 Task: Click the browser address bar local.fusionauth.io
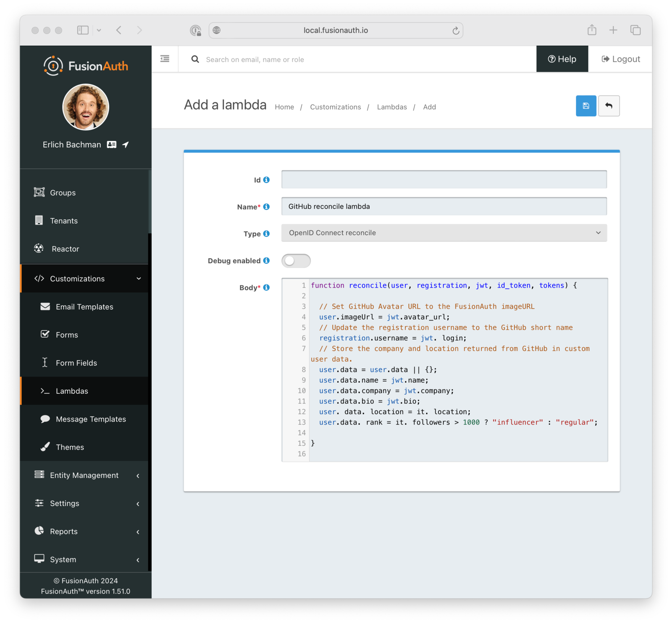336,30
